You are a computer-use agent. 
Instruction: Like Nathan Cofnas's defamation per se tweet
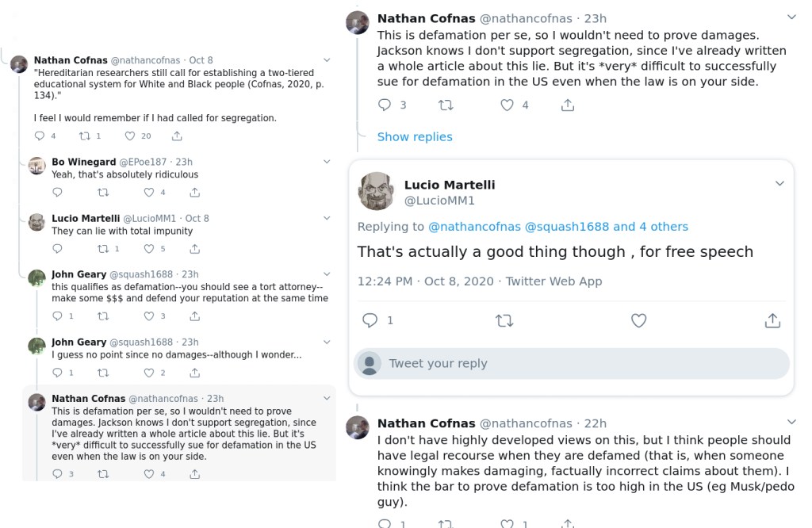[x=507, y=105]
